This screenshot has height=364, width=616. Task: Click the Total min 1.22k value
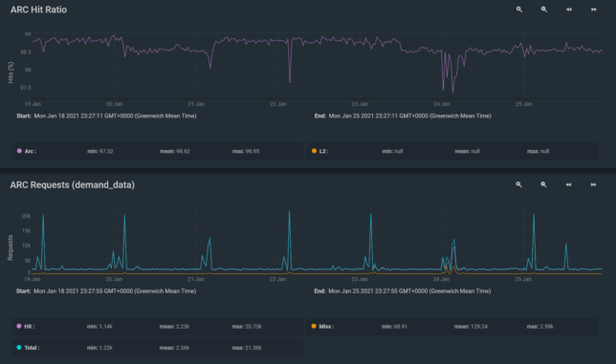pyautogui.click(x=99, y=348)
